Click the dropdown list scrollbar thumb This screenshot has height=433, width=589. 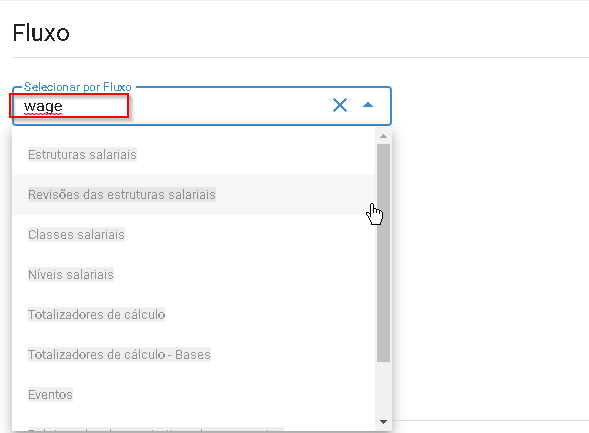coord(384,253)
